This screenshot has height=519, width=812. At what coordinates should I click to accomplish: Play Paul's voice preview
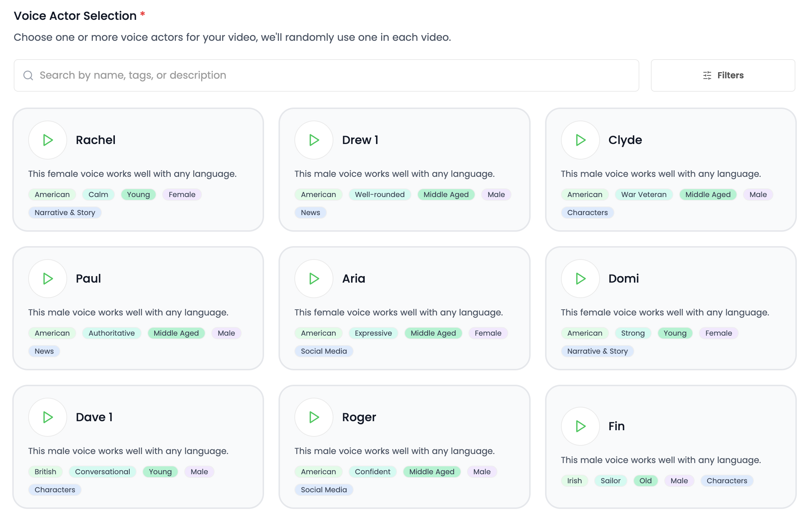coord(48,279)
